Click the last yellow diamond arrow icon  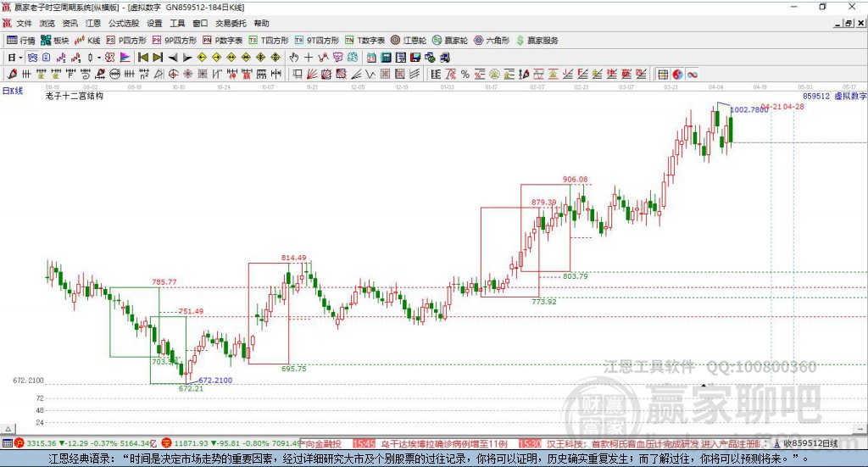click(x=275, y=58)
